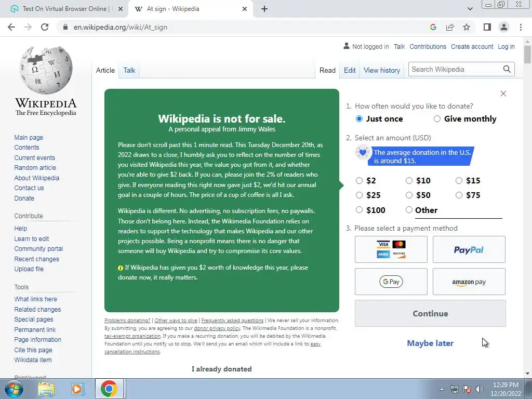Click the address bar URL

click(121, 27)
